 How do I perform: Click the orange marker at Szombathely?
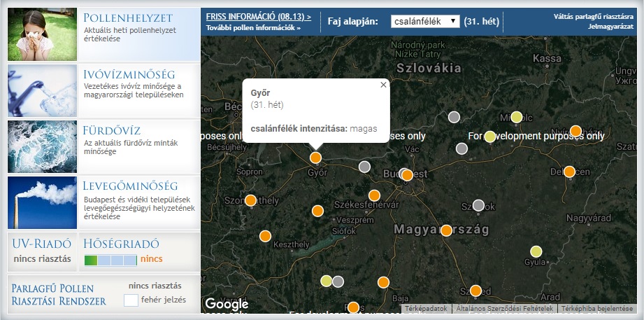coord(250,201)
